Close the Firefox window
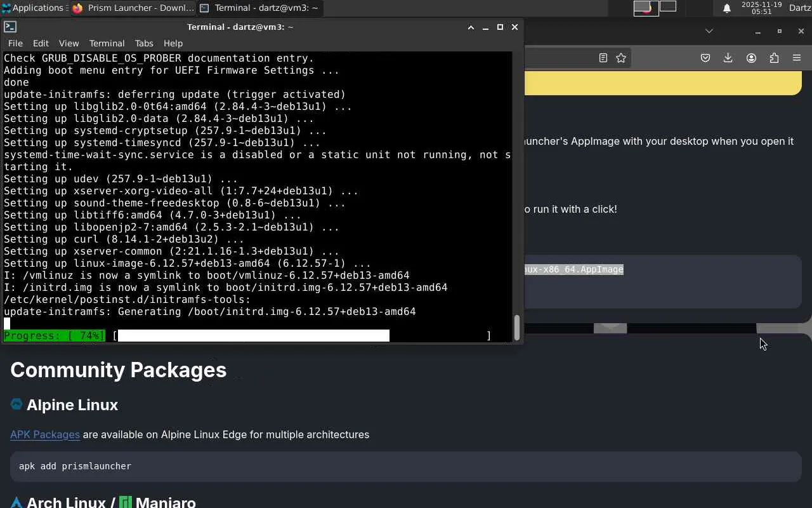 [x=801, y=31]
